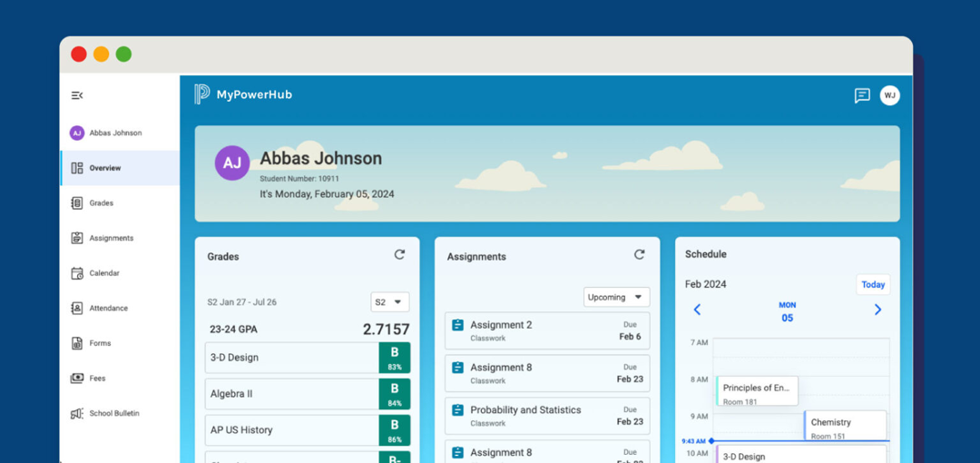Open the Forms menu item
This screenshot has width=980, height=463.
pos(120,343)
